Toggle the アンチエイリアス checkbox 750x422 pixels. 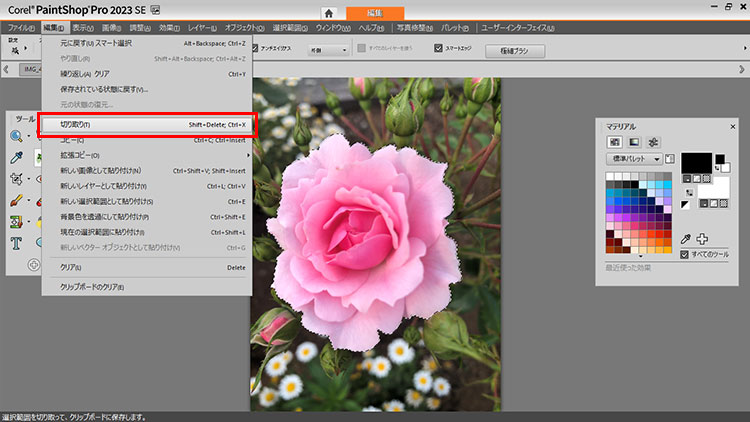257,48
